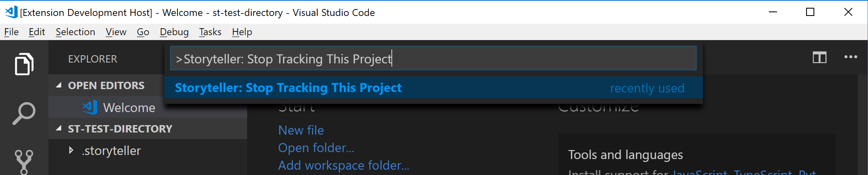Open the Explorer view in the activity bar
The height and width of the screenshot is (175, 868).
coord(24,64)
